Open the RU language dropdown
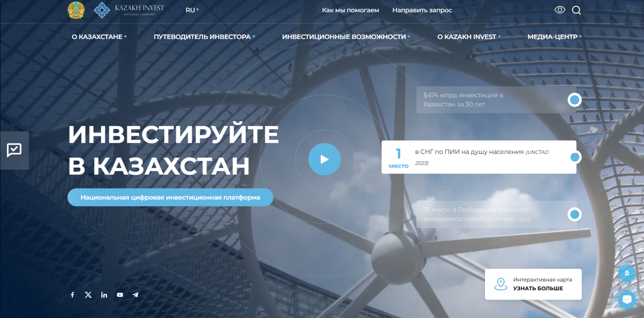The image size is (644, 318). [192, 10]
